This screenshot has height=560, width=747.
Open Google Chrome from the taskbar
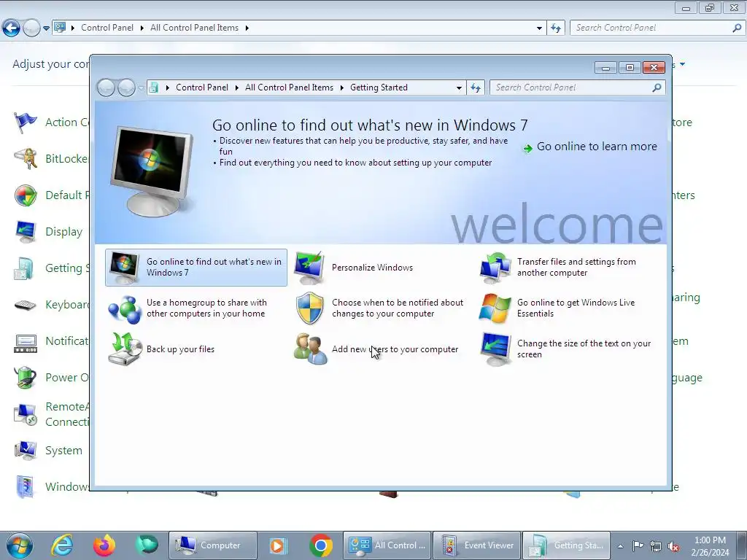tap(321, 545)
